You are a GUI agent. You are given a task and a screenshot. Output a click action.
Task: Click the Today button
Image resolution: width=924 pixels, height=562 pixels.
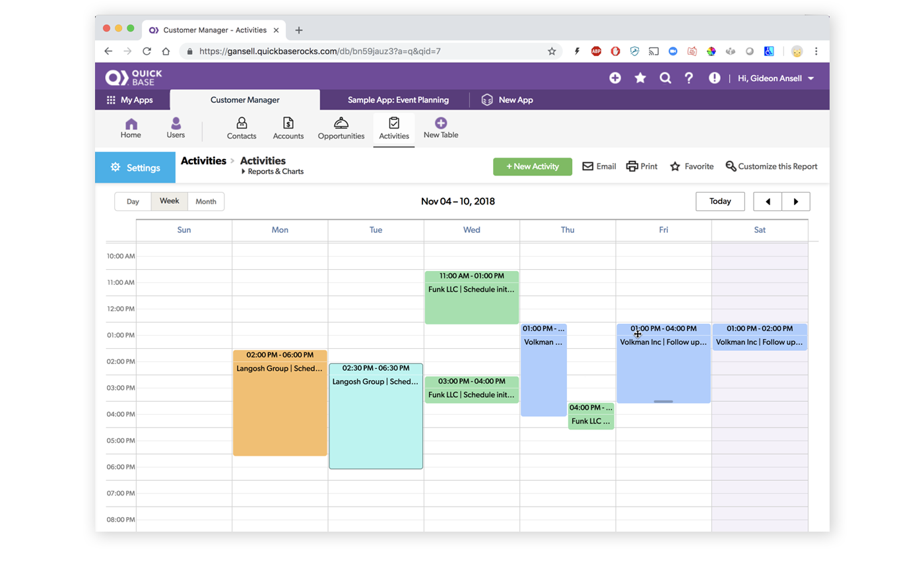coord(720,201)
